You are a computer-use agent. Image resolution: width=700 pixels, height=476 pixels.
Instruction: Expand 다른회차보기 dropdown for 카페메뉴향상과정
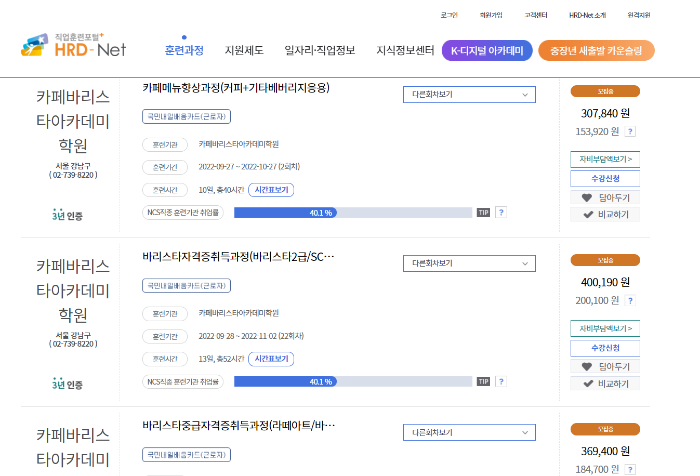coord(469,95)
